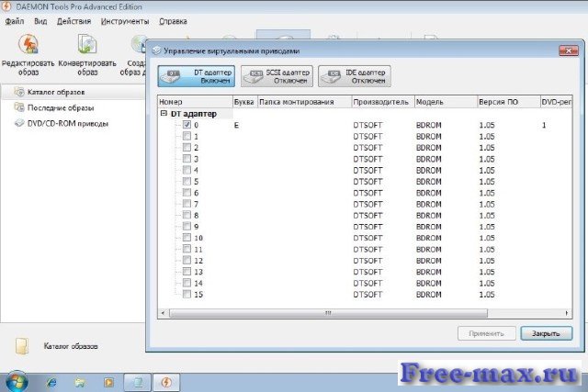
Task: Check the drive 13 checkbox
Action: (x=187, y=272)
